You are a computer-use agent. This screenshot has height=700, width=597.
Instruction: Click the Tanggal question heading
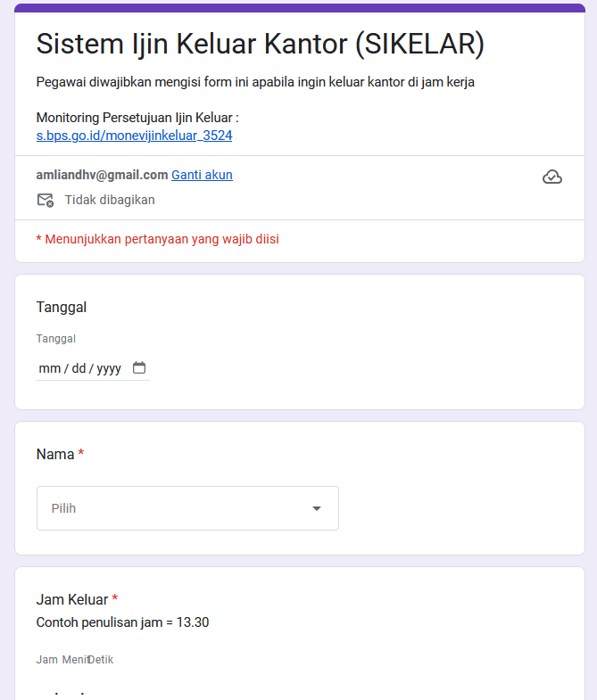coord(61,307)
